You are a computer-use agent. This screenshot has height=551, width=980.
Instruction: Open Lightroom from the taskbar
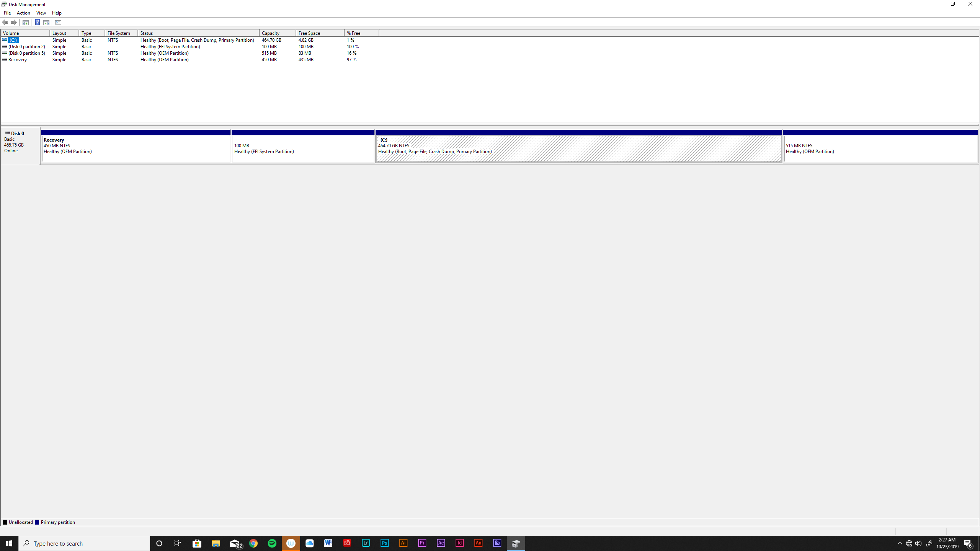coord(366,543)
